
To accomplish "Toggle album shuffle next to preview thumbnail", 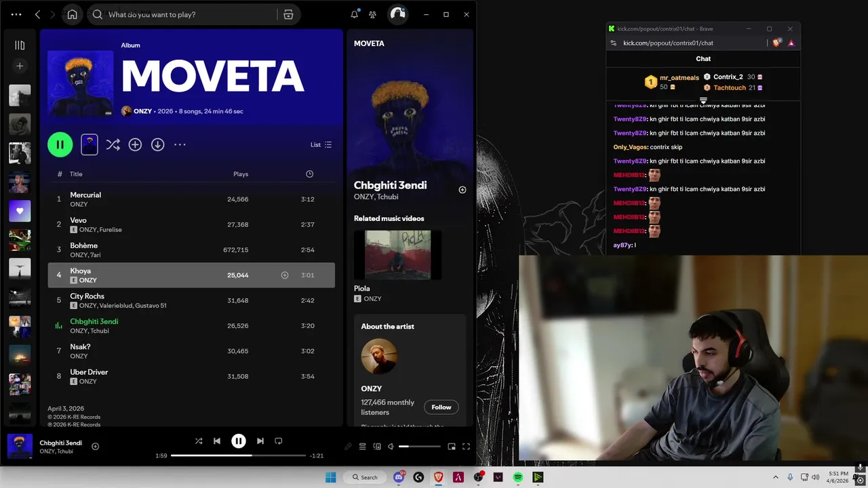I will click(x=113, y=144).
